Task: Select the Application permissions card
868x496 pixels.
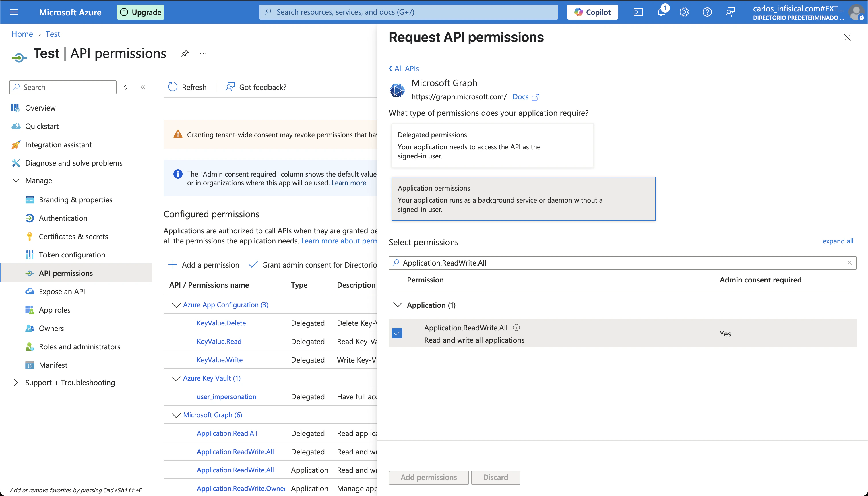Action: click(x=523, y=199)
